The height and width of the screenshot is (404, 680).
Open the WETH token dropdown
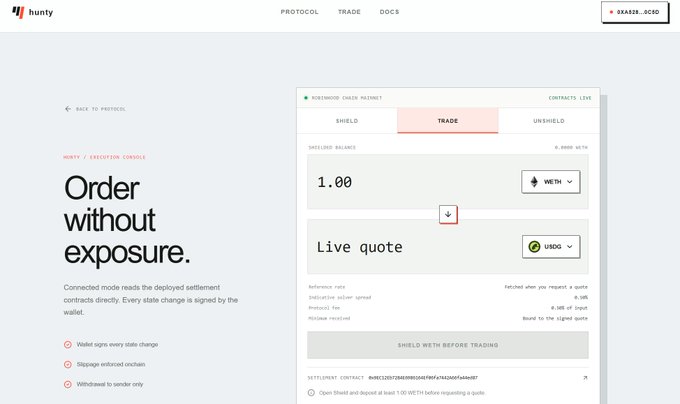(x=550, y=182)
